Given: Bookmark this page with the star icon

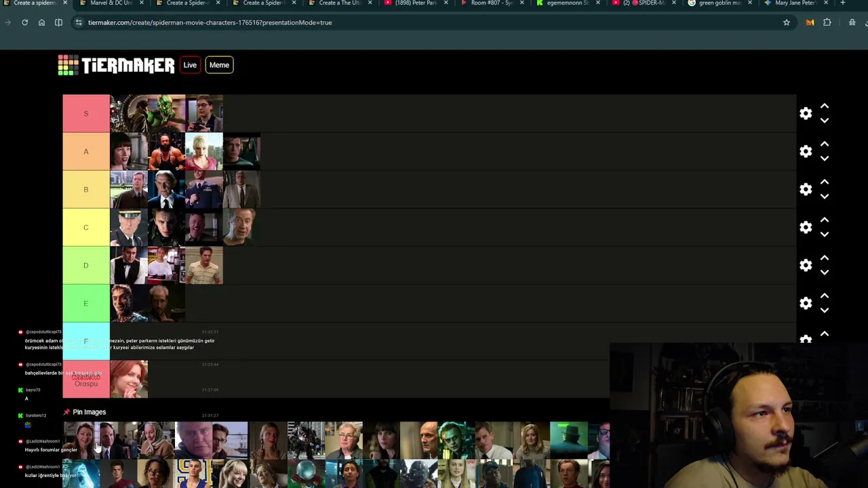Looking at the screenshot, I should (787, 22).
